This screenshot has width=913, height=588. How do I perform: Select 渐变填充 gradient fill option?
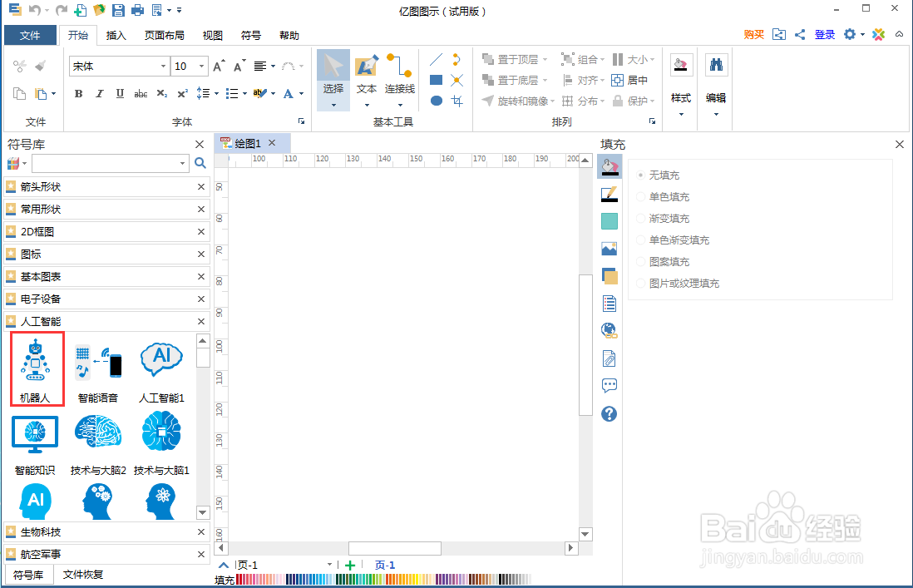pyautogui.click(x=664, y=218)
